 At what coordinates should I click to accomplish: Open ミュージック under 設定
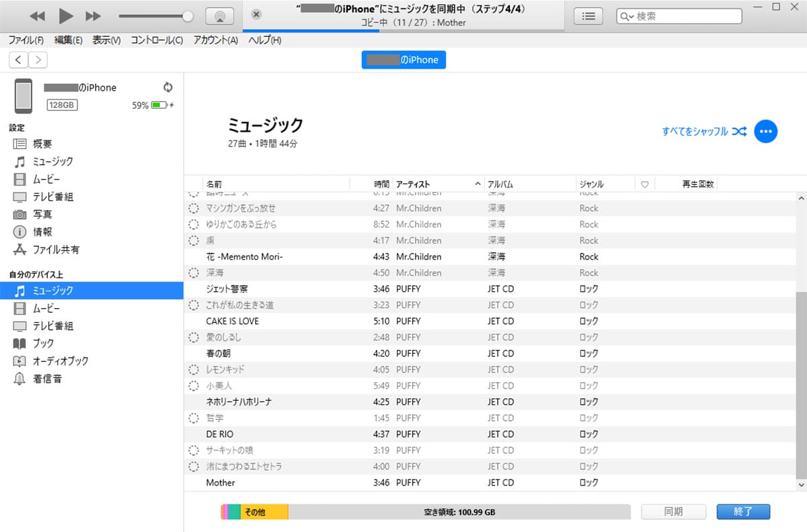point(52,161)
